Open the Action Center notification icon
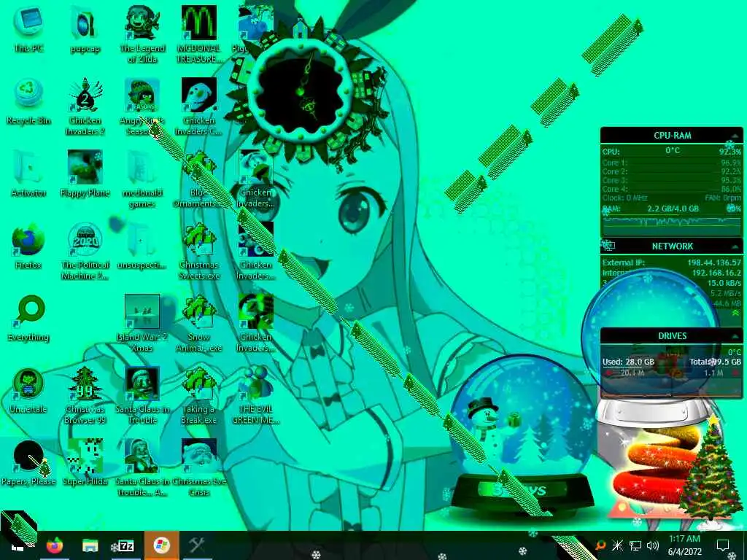Screen dimensions: 747x560 (x=723, y=545)
